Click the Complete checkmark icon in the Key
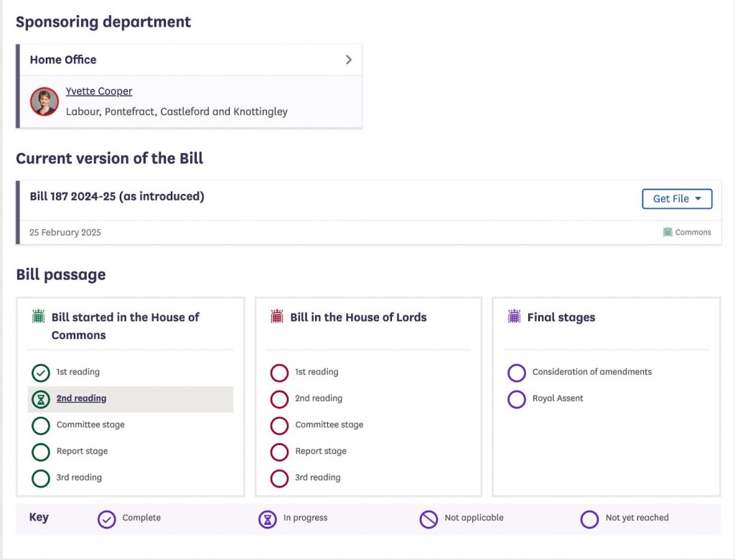The height and width of the screenshot is (560, 735). pyautogui.click(x=106, y=519)
